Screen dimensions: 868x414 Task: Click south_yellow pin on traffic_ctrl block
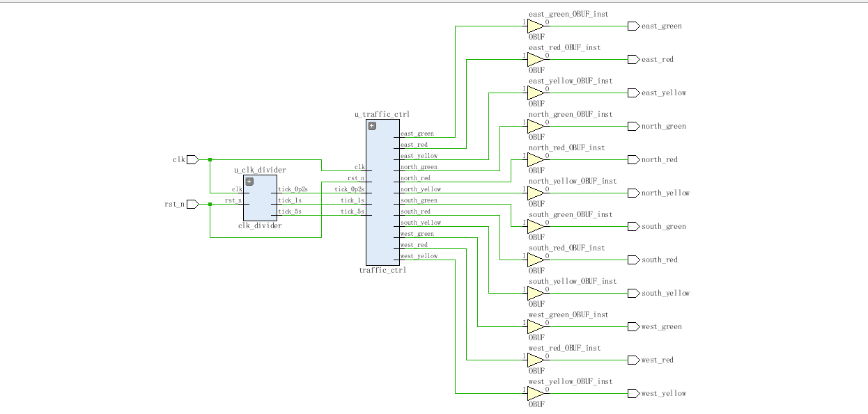click(x=421, y=223)
